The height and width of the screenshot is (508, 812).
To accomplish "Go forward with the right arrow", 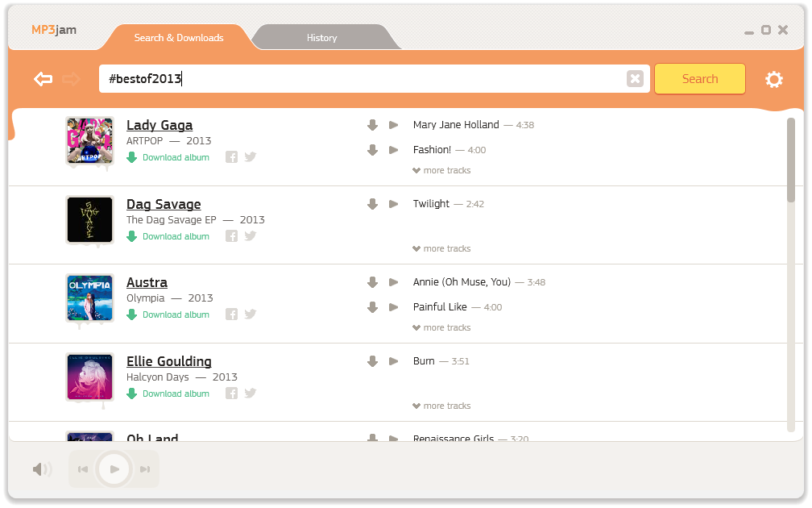I will tap(71, 79).
